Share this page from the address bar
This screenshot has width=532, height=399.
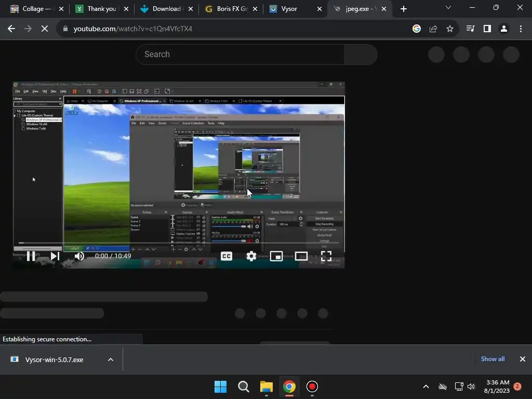click(x=433, y=29)
